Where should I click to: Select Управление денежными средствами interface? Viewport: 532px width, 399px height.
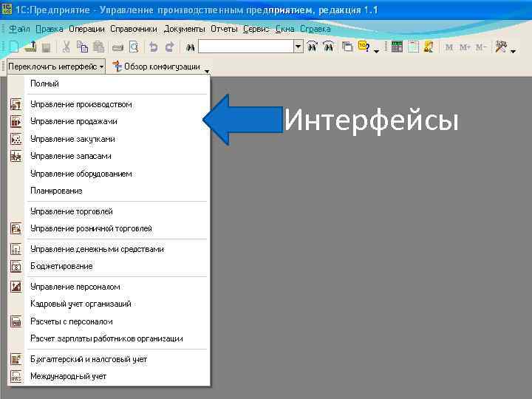(109, 249)
